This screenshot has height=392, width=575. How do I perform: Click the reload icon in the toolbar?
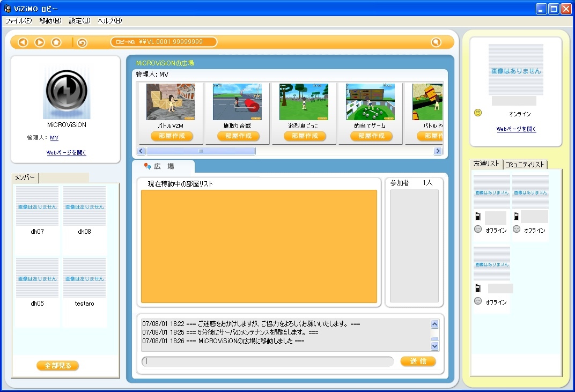82,43
